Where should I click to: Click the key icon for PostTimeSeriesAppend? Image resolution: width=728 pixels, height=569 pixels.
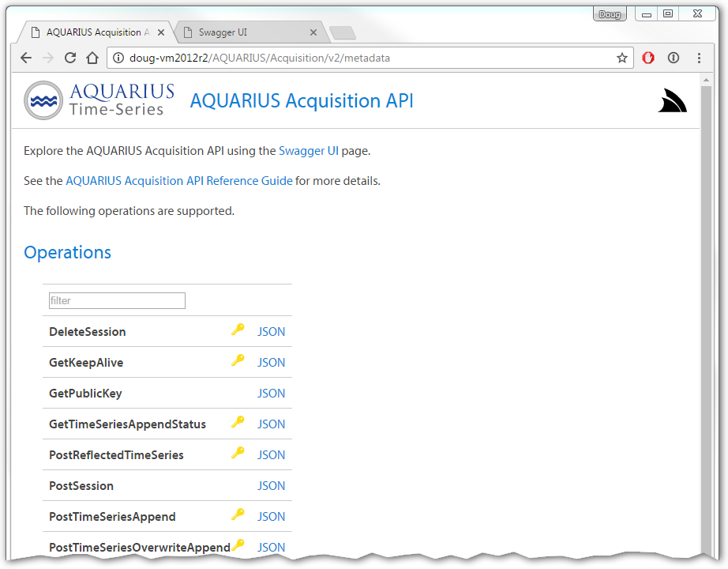tap(238, 515)
